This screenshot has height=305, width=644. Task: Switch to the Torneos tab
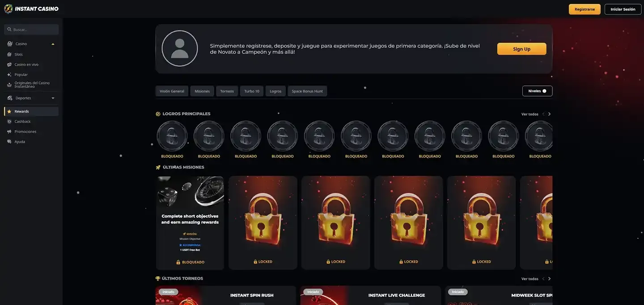[227, 91]
